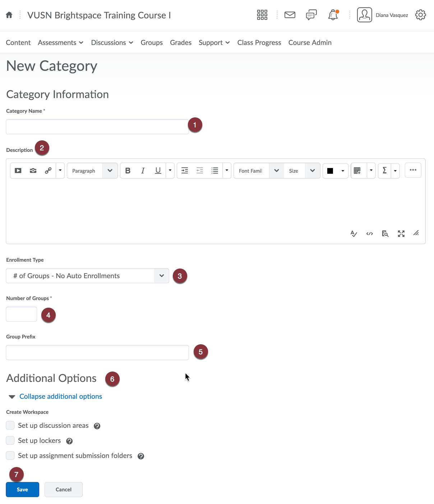Click the Save button
The height and width of the screenshot is (504, 434).
pos(22,490)
